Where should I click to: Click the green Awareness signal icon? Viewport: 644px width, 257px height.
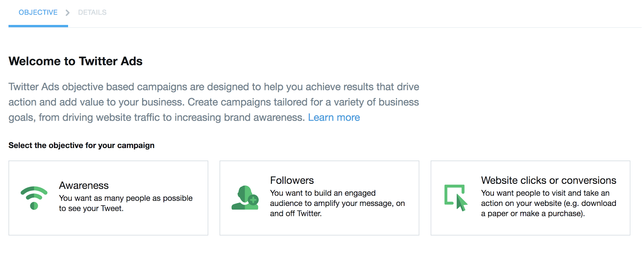click(34, 198)
